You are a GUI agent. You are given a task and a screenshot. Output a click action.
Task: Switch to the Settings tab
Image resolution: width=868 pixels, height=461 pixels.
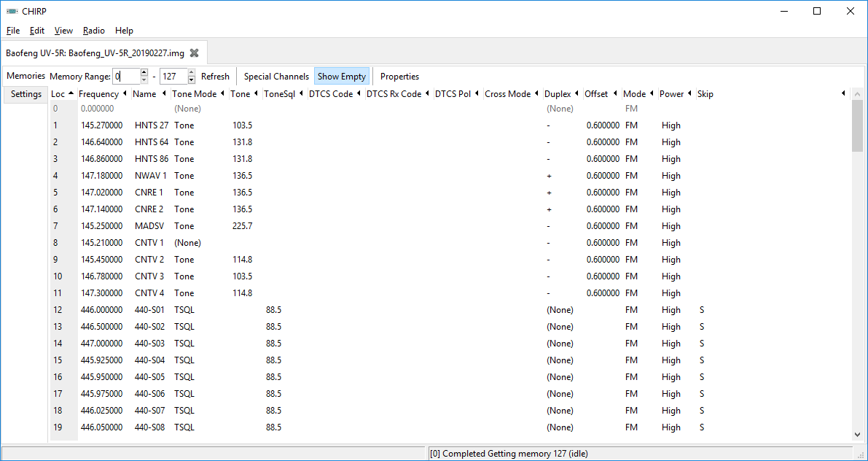(x=26, y=94)
